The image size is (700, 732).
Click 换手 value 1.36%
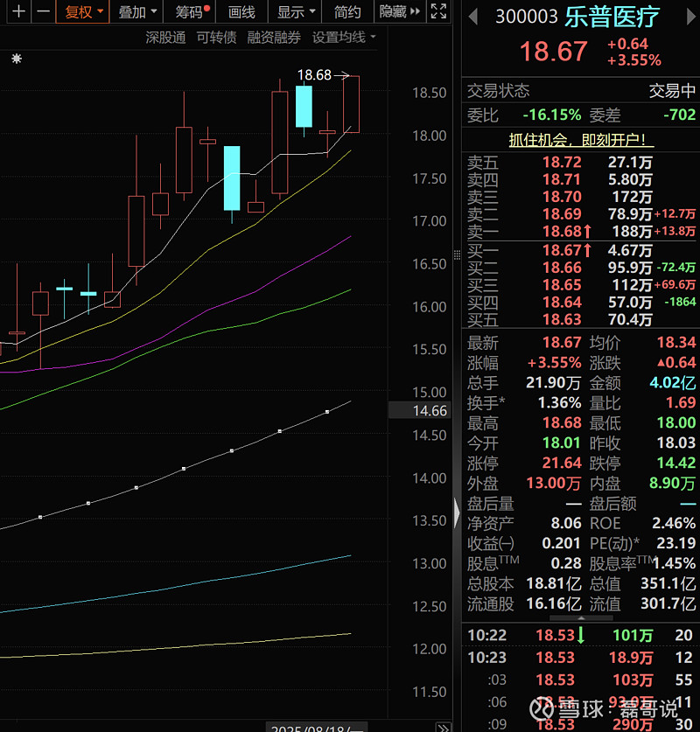click(559, 402)
